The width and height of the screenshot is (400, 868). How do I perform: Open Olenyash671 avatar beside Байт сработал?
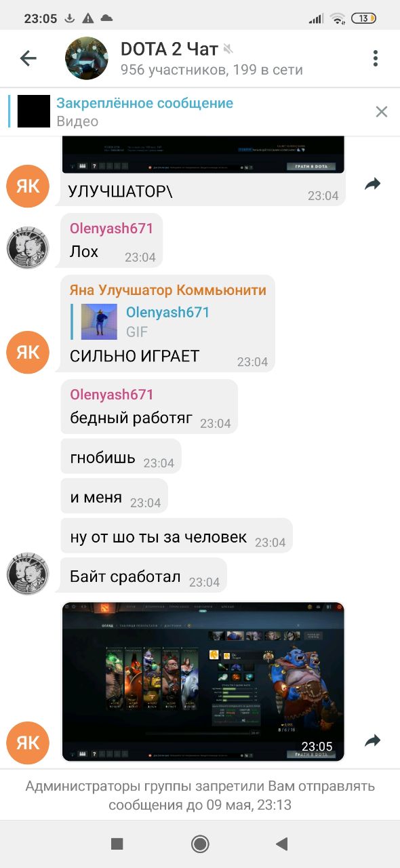(x=28, y=573)
